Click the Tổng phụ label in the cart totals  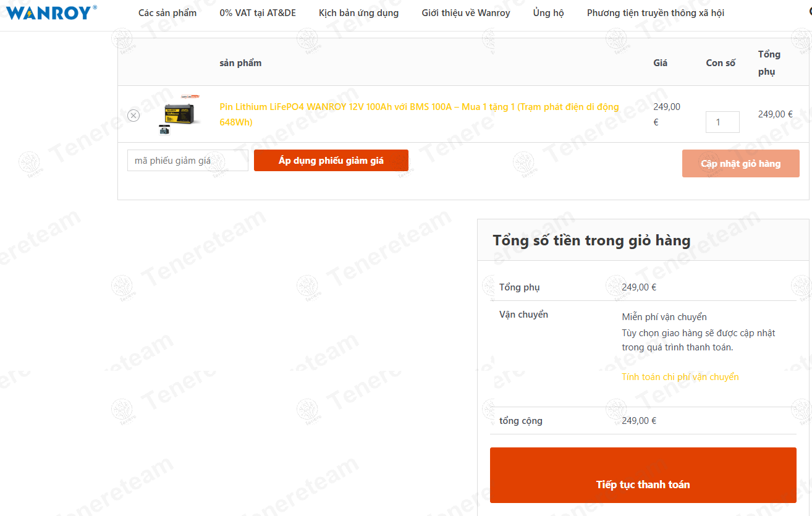520,287
